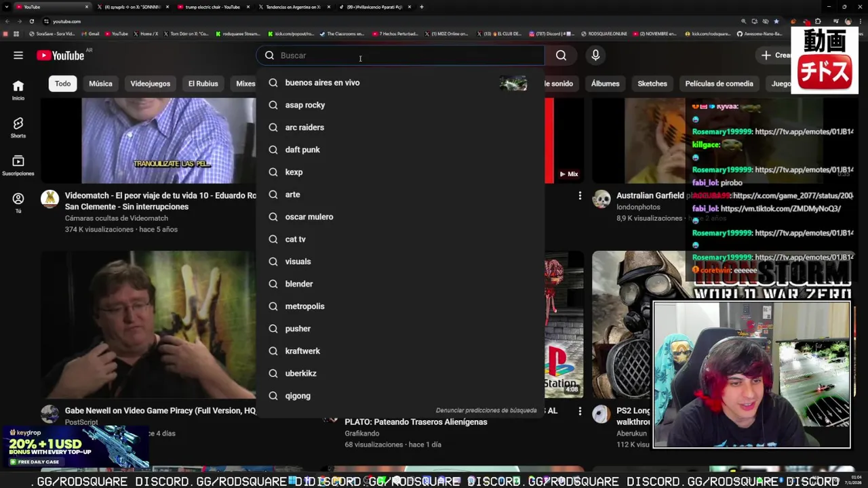The width and height of the screenshot is (868, 488).
Task: Select the Álbumes filter chip
Action: point(605,83)
